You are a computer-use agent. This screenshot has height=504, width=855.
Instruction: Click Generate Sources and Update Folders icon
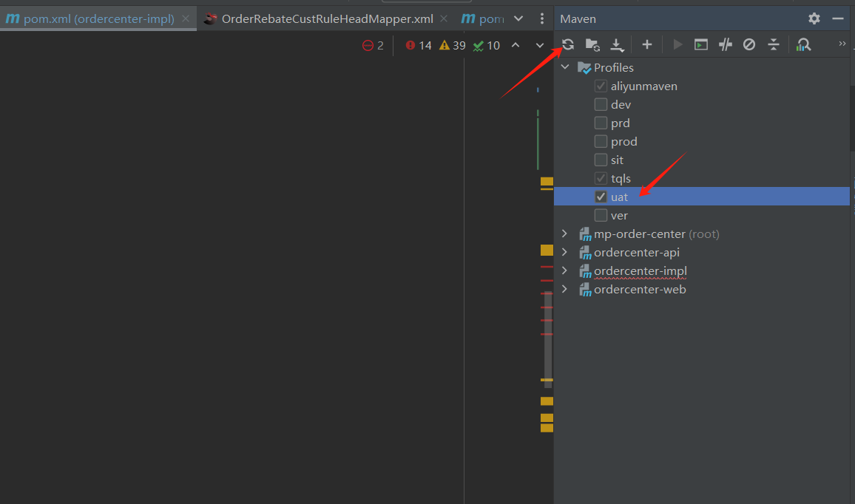[592, 44]
